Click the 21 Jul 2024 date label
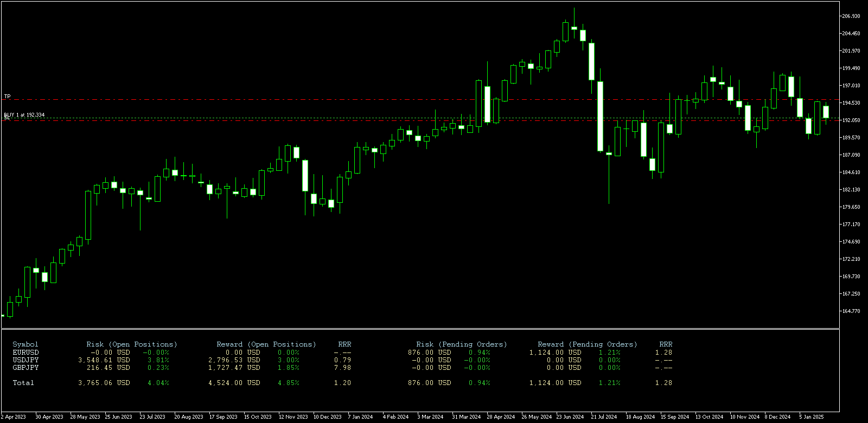Image resolution: width=868 pixels, height=423 pixels. (x=604, y=417)
